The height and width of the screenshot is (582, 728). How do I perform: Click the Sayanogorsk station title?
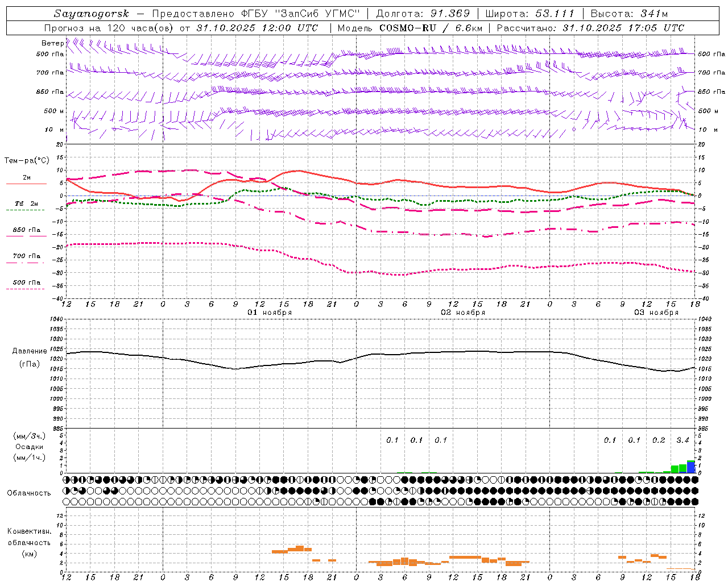pyautogui.click(x=92, y=14)
